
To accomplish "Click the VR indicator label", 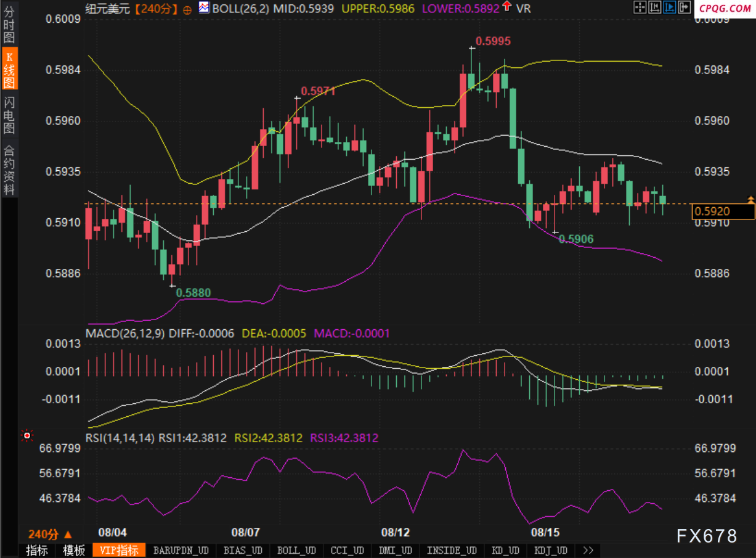I will pyautogui.click(x=523, y=8).
